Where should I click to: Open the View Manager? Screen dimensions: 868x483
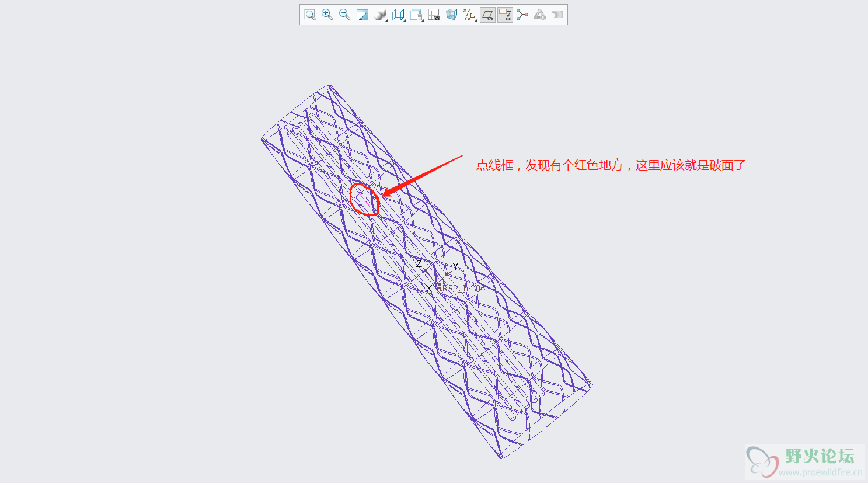434,15
